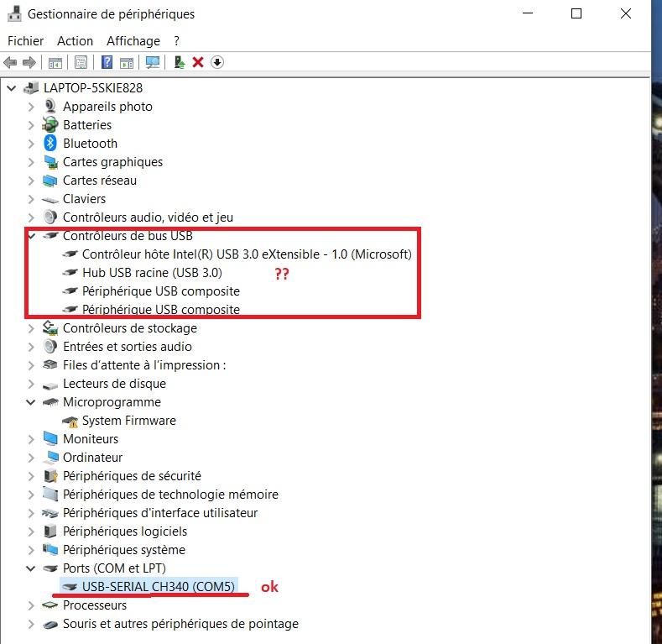Select Hub USB racine (USB 3.0)
This screenshot has height=644, width=662.
(152, 273)
